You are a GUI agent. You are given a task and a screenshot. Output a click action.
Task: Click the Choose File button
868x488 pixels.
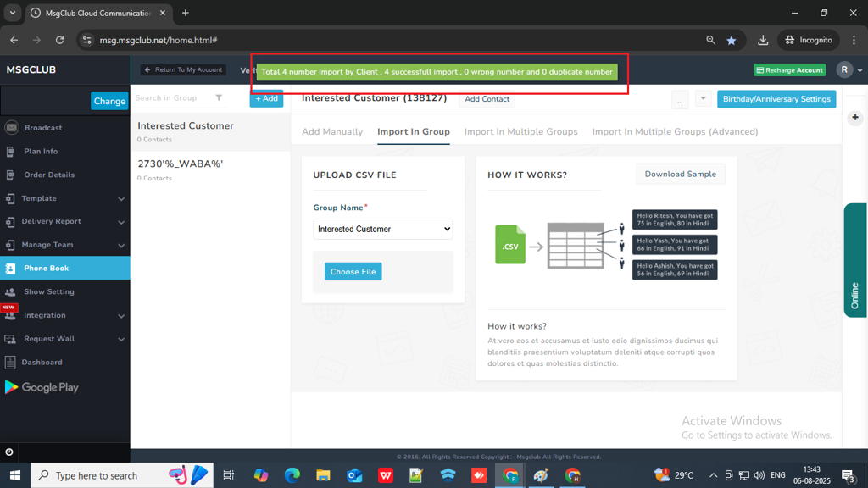[x=353, y=272]
